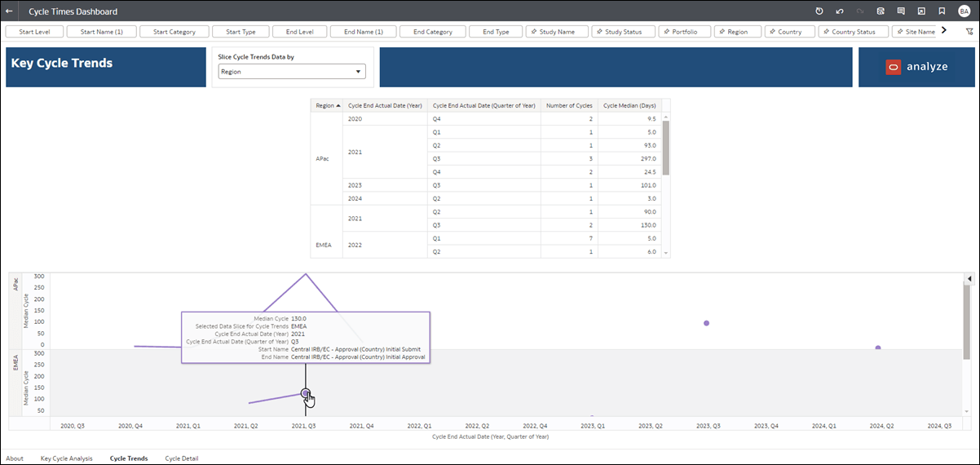The height and width of the screenshot is (465, 980).
Task: Open the Start Category filter
Action: 174,32
